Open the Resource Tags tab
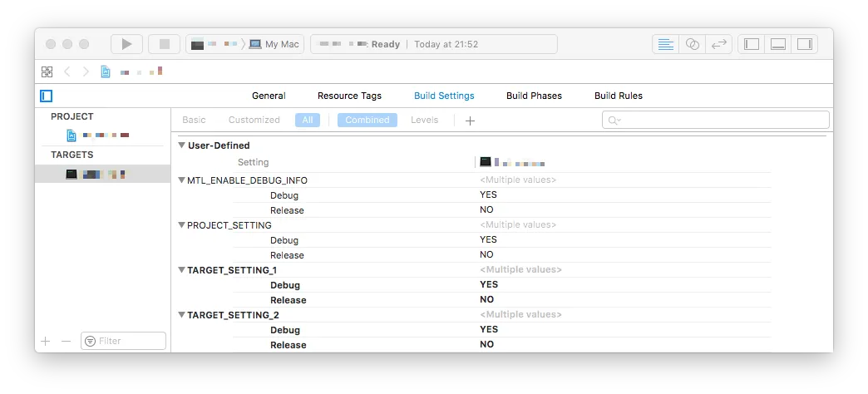The image size is (868, 394). click(x=349, y=96)
